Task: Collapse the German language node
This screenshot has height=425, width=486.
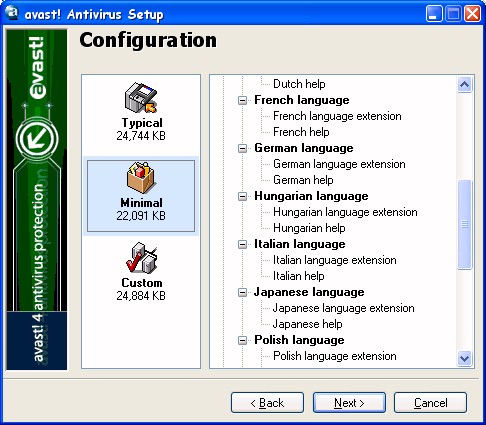Action: (x=243, y=148)
